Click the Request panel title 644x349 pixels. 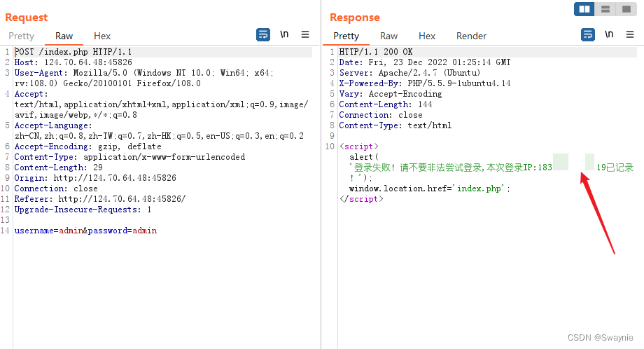27,18
